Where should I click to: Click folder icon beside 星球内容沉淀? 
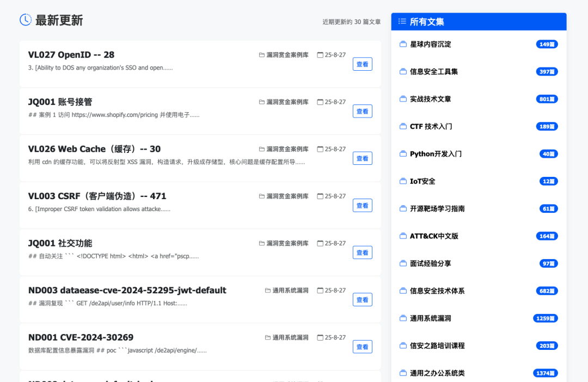coord(403,44)
